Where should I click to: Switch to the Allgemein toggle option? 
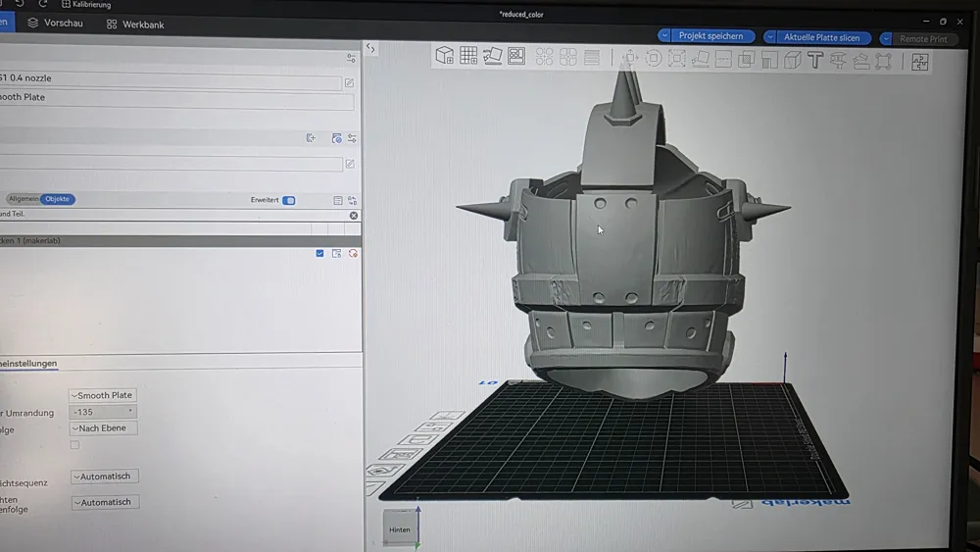pos(24,199)
